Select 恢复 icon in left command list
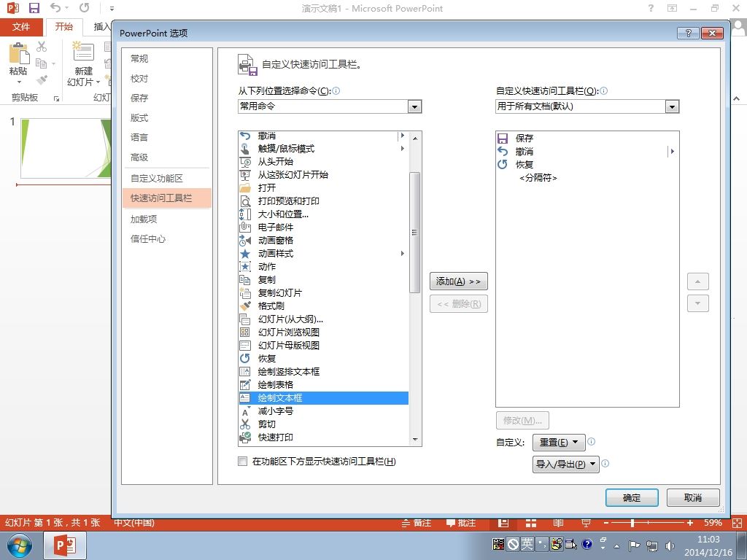 pos(245,358)
